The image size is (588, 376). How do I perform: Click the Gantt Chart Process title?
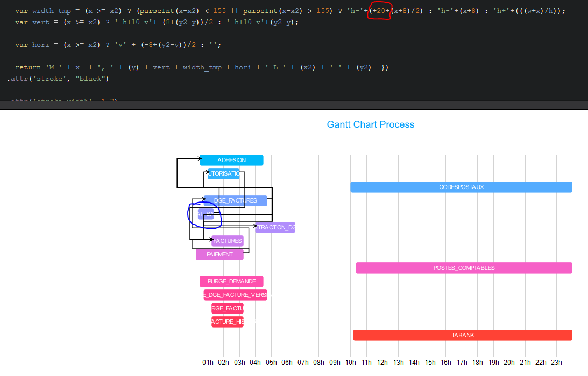370,124
